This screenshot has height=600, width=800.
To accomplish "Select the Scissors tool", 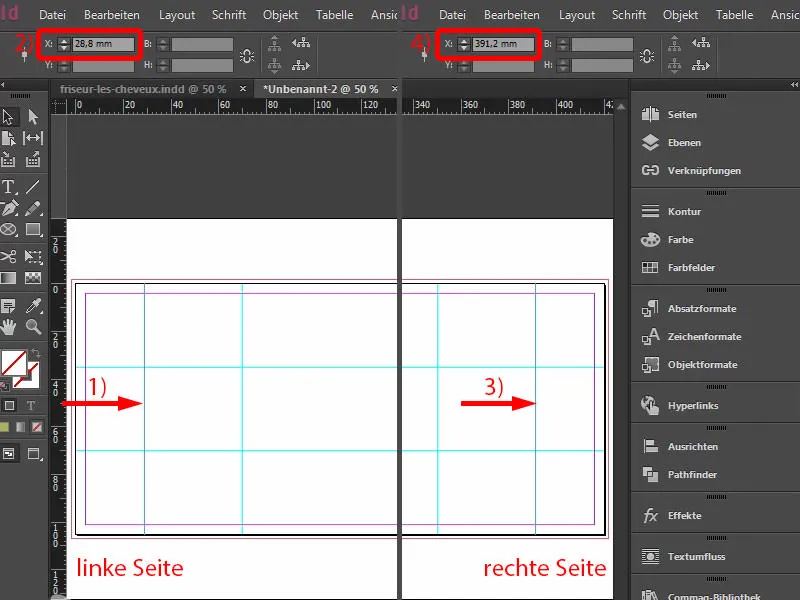I will click(x=8, y=256).
